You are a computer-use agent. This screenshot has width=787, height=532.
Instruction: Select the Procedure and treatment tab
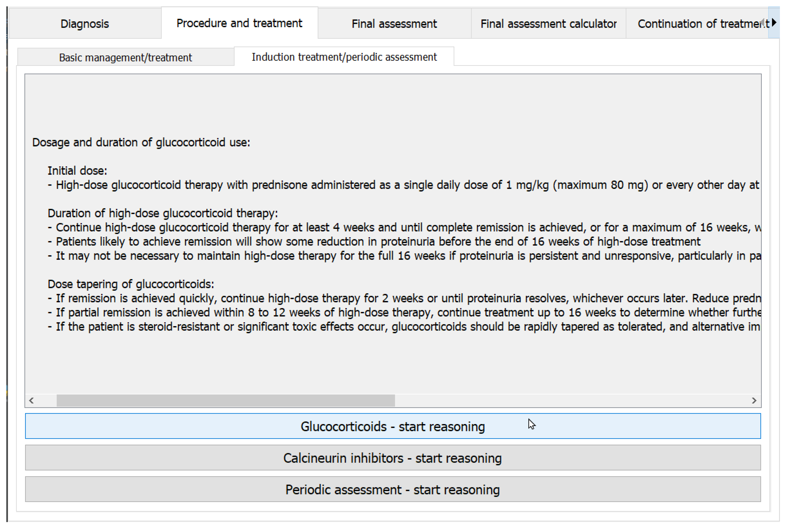(x=239, y=23)
